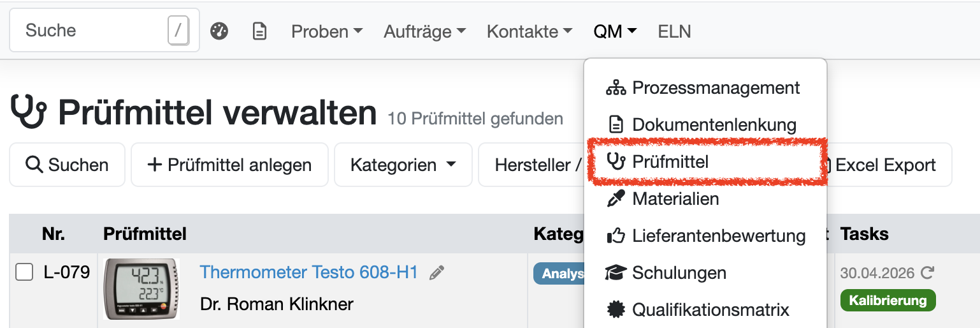The width and height of the screenshot is (980, 328).
Task: Click the document icon in navbar
Action: 259,31
